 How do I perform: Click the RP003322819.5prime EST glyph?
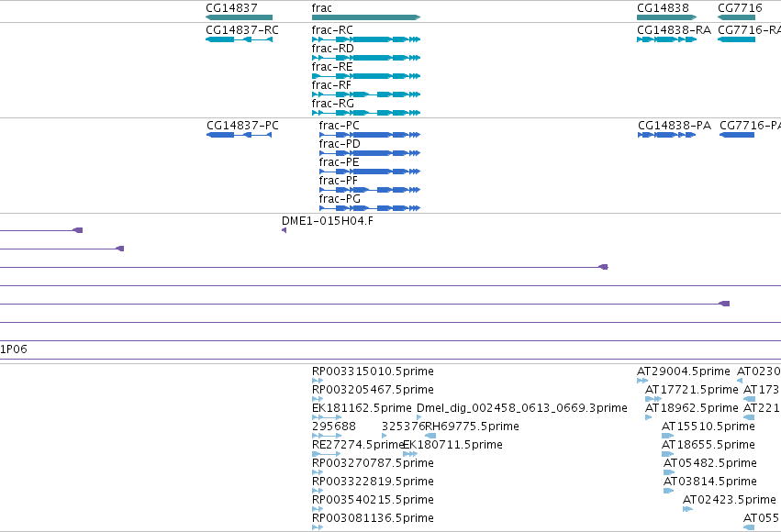(318, 492)
